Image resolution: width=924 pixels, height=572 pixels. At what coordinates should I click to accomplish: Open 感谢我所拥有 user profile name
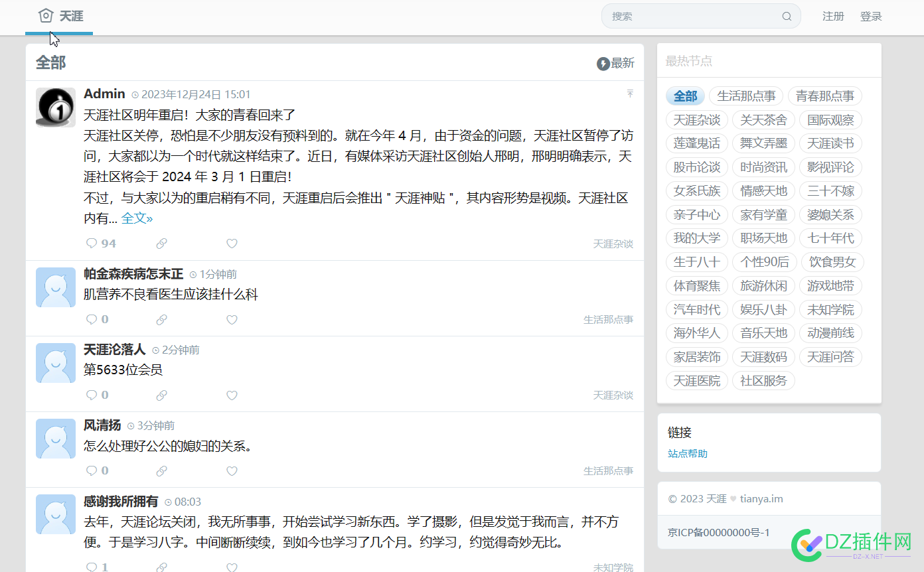(x=121, y=502)
